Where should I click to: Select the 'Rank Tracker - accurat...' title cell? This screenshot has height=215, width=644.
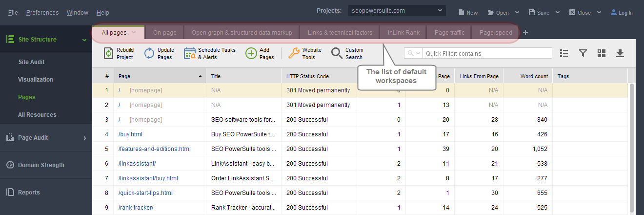click(x=243, y=208)
